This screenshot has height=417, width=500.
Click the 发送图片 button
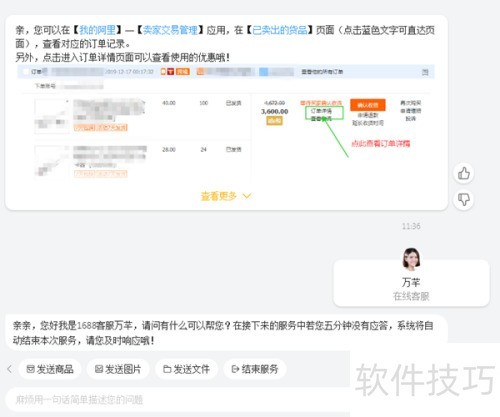point(118,369)
